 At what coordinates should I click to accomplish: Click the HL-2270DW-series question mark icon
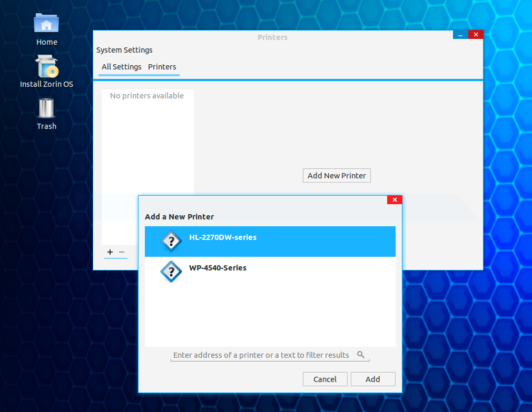click(x=171, y=242)
